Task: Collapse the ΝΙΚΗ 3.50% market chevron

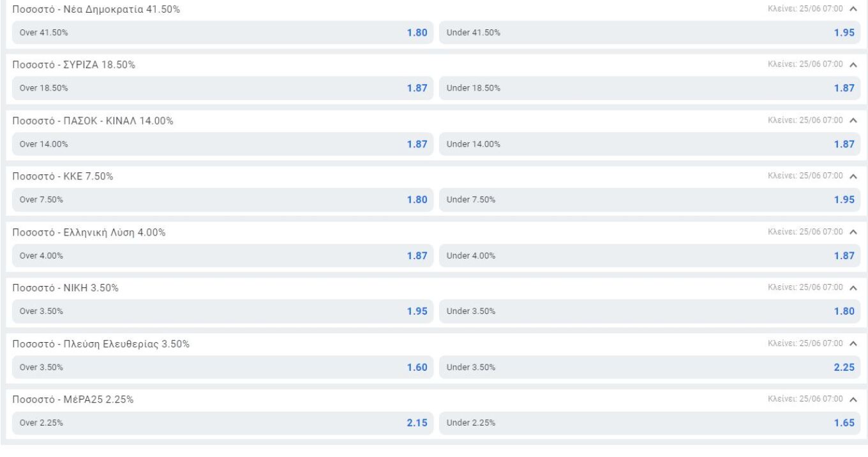Action: click(x=853, y=288)
